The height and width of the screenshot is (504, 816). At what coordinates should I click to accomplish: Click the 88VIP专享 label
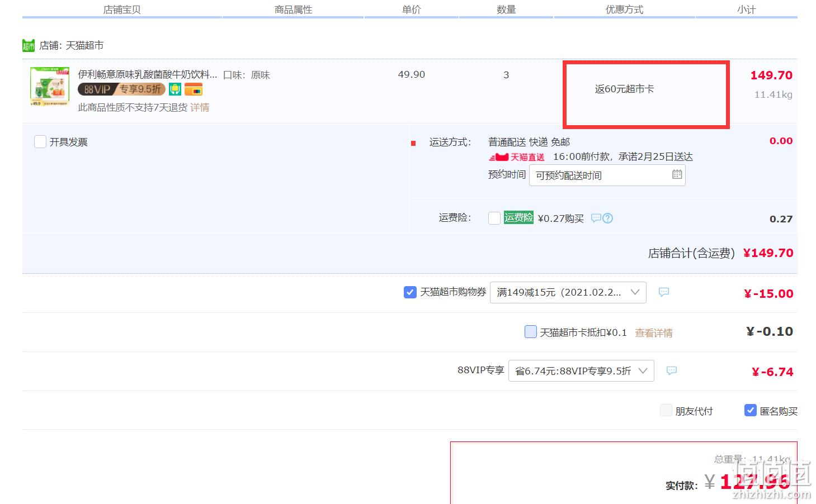click(481, 370)
